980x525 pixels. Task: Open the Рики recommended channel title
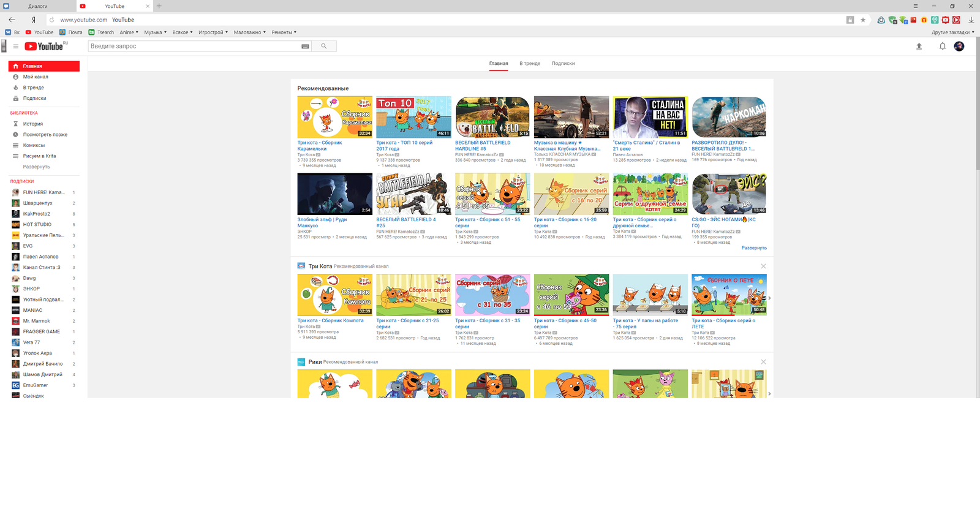coord(315,361)
